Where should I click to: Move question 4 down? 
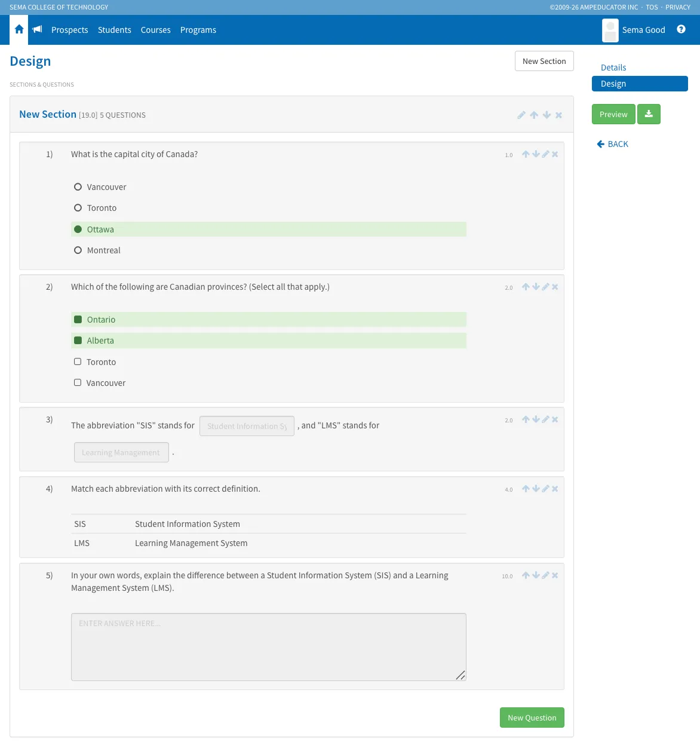tap(536, 489)
